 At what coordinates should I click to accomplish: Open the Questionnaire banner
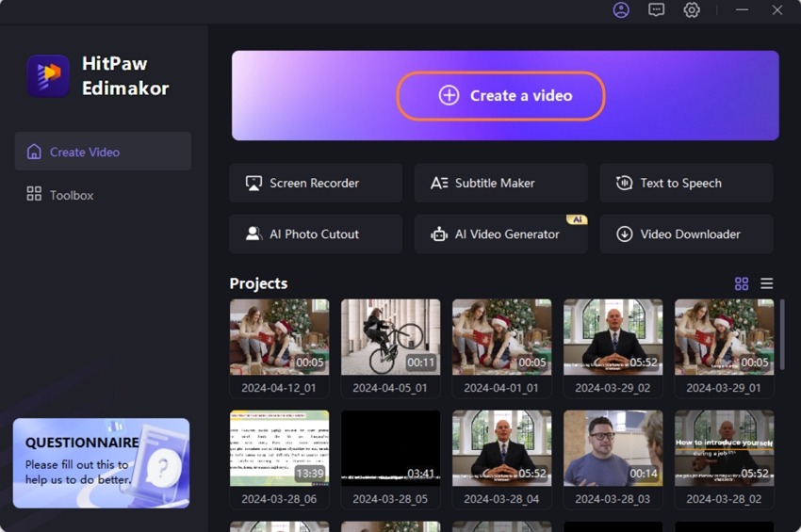(x=101, y=463)
